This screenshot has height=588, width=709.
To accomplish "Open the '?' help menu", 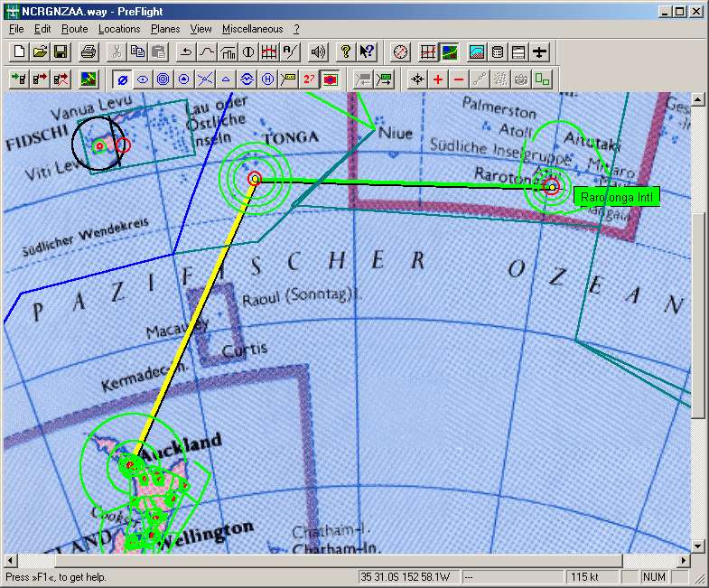I will pos(296,29).
